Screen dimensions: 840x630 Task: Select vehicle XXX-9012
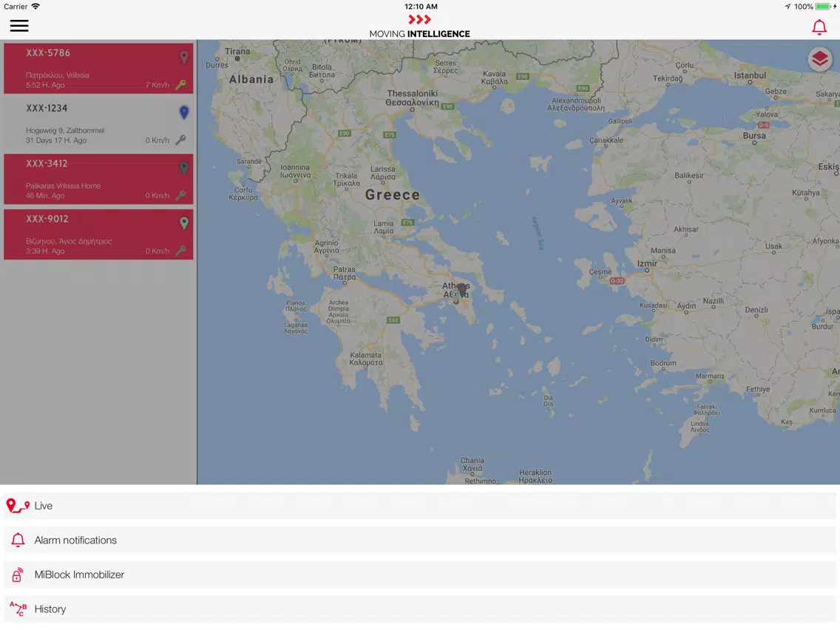[98, 234]
